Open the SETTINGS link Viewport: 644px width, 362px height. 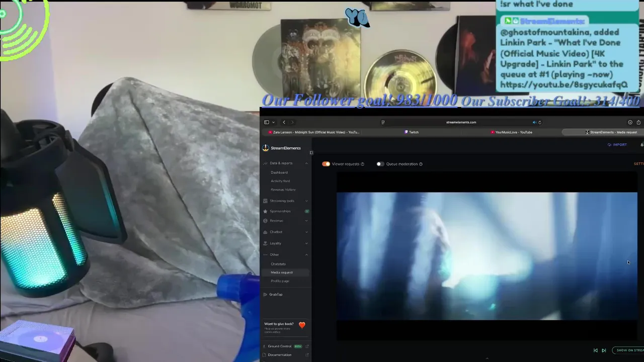click(x=639, y=164)
